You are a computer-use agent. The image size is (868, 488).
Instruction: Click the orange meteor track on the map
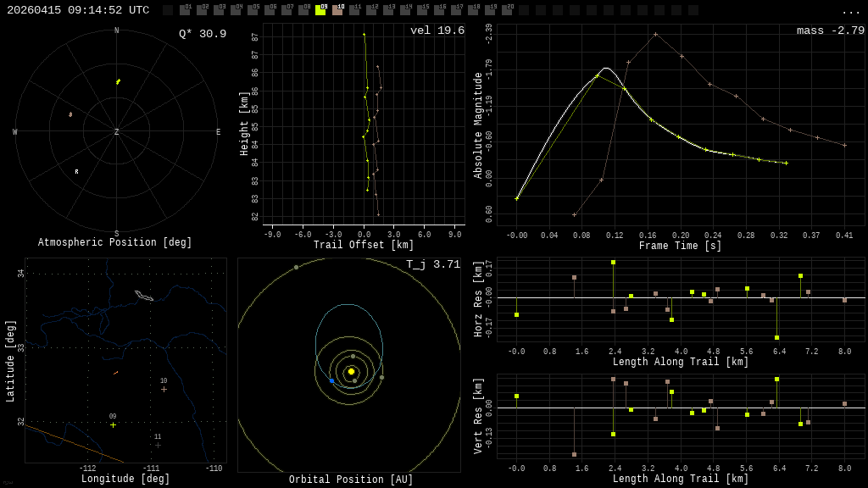(115, 373)
